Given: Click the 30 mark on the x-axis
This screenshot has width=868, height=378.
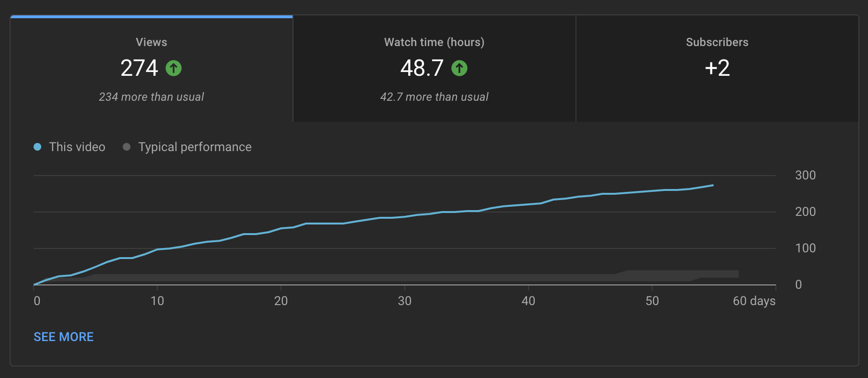Looking at the screenshot, I should [404, 301].
